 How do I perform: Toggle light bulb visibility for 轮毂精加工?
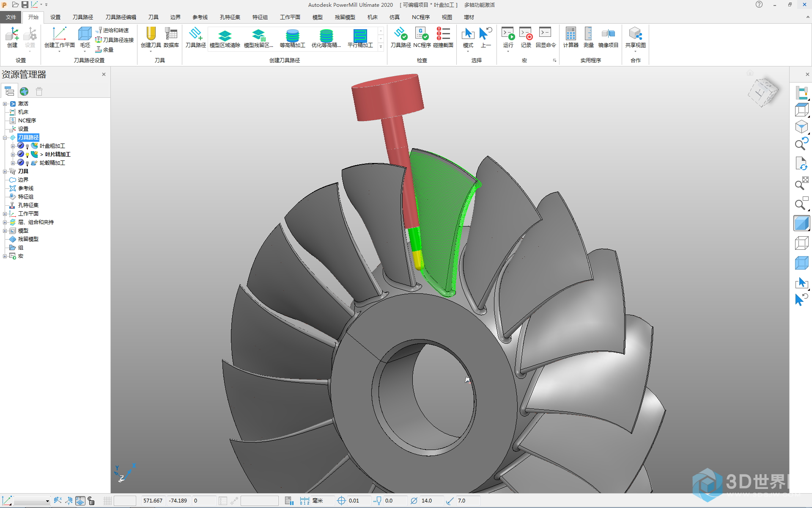click(x=27, y=163)
